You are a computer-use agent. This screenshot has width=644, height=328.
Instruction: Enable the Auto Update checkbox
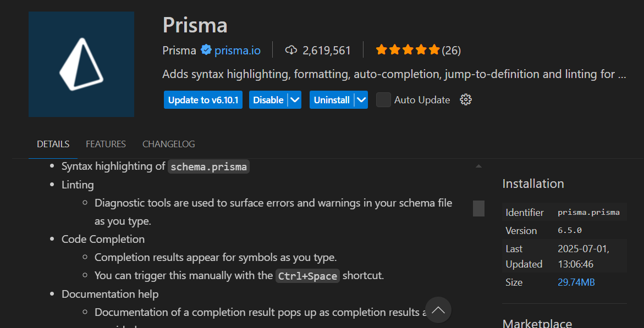click(x=384, y=100)
